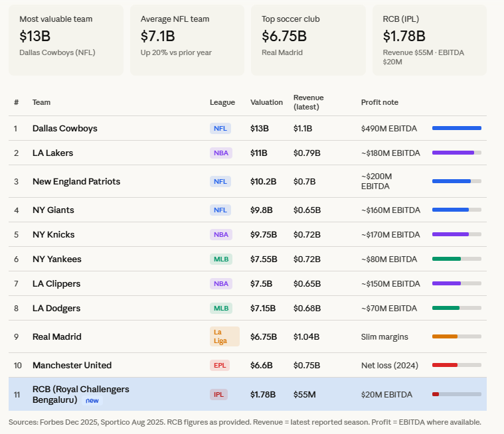Select the New England Patriots team name
Screen dimensions: 504x434
point(76,182)
